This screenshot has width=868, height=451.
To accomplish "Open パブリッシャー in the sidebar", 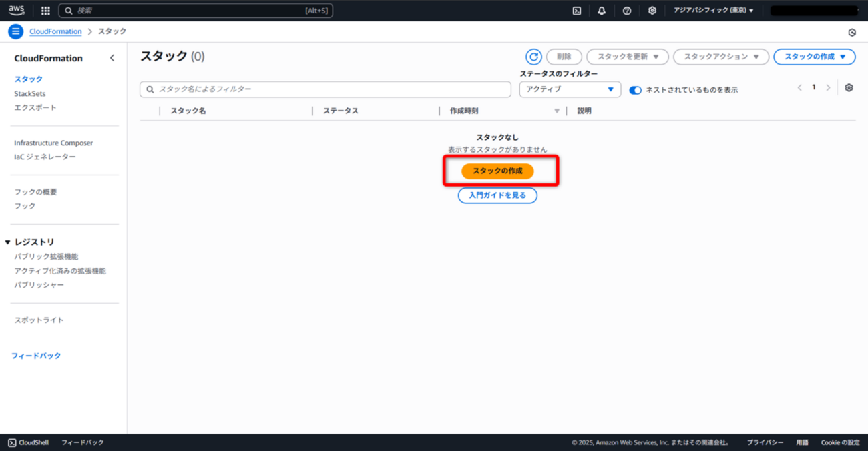I will [39, 285].
